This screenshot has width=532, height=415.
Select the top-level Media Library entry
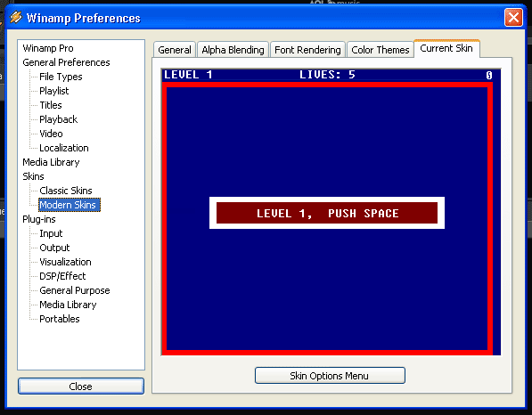pyautogui.click(x=51, y=162)
